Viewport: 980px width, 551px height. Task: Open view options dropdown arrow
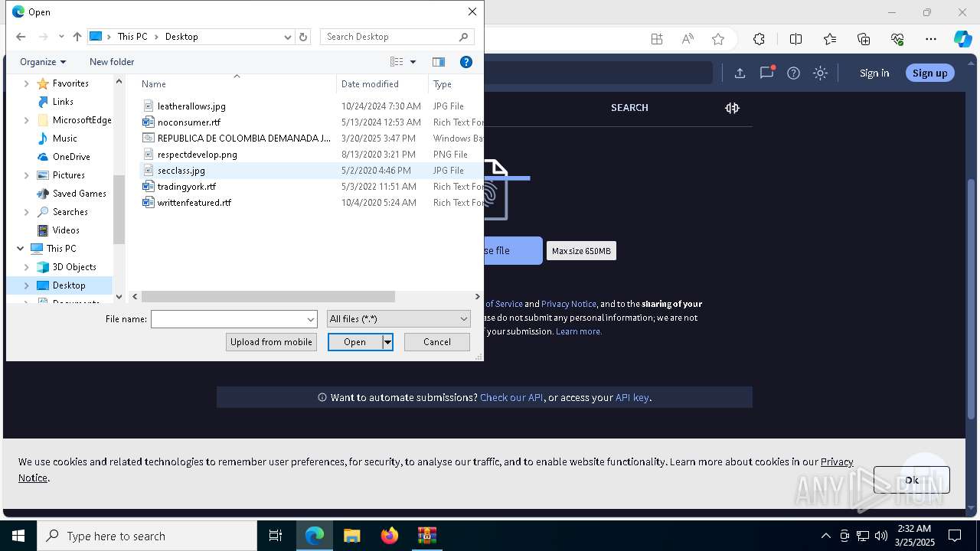413,62
